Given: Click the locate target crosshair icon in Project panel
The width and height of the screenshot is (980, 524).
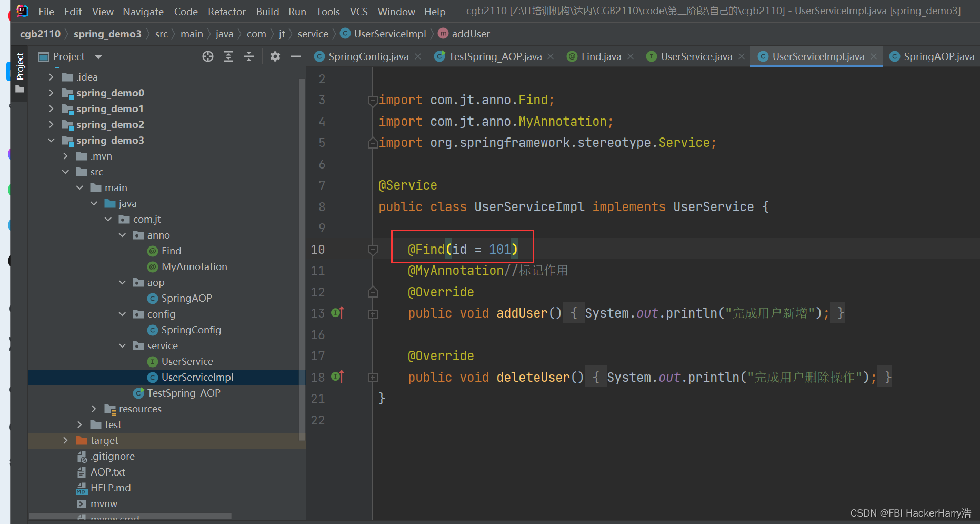Looking at the screenshot, I should (x=208, y=56).
